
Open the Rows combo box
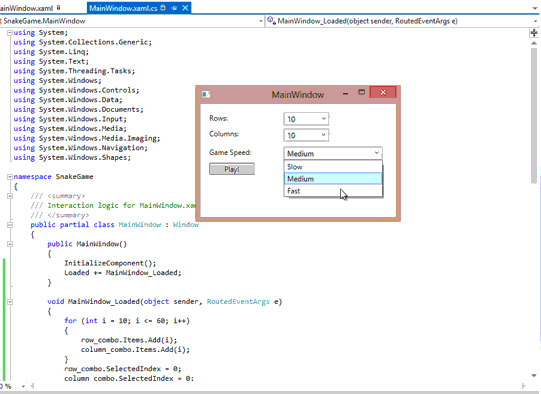click(306, 119)
